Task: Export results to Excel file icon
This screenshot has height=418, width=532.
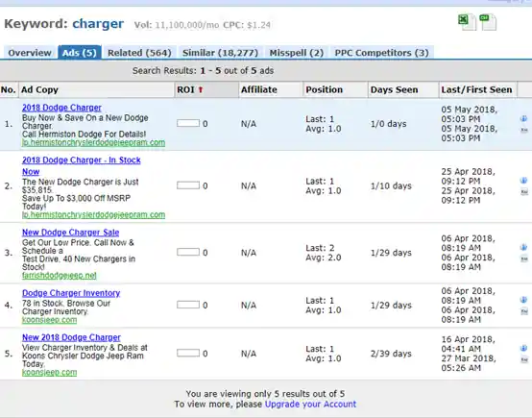Action: click(x=467, y=22)
